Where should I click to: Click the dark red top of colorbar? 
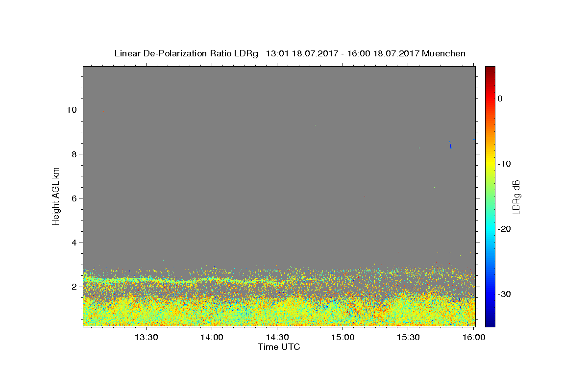490,69
